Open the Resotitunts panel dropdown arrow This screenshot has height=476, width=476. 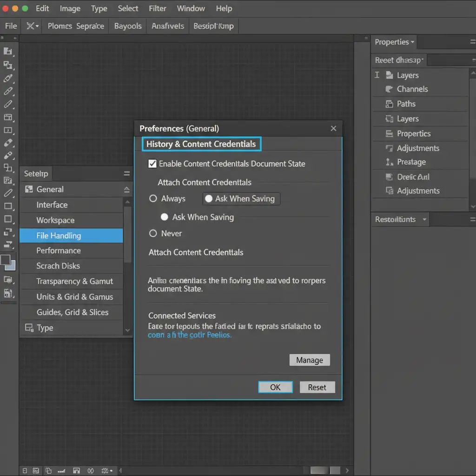click(424, 219)
